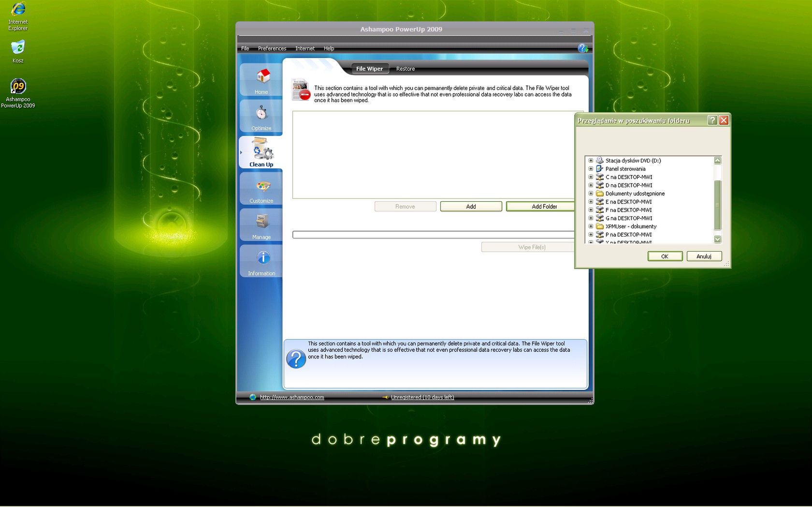Viewport: 812px width, 507px height.
Task: Expand G na DESKTOP-MWI node
Action: coord(591,218)
